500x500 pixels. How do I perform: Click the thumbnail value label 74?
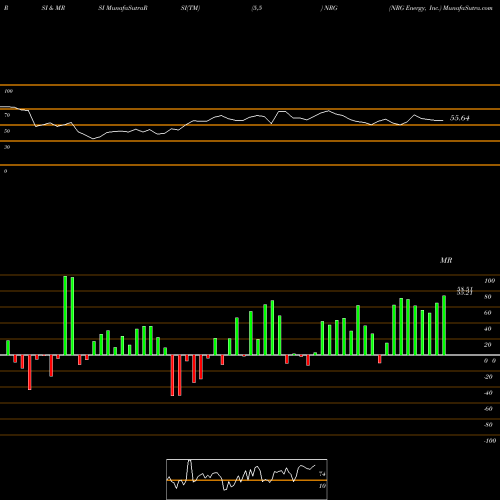tap(322, 474)
